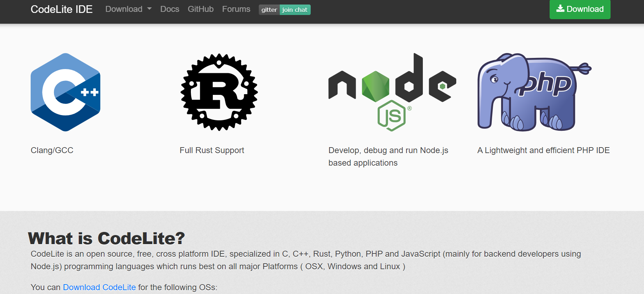
Task: Click the 'What is CodeLite?' heading
Action: click(106, 239)
